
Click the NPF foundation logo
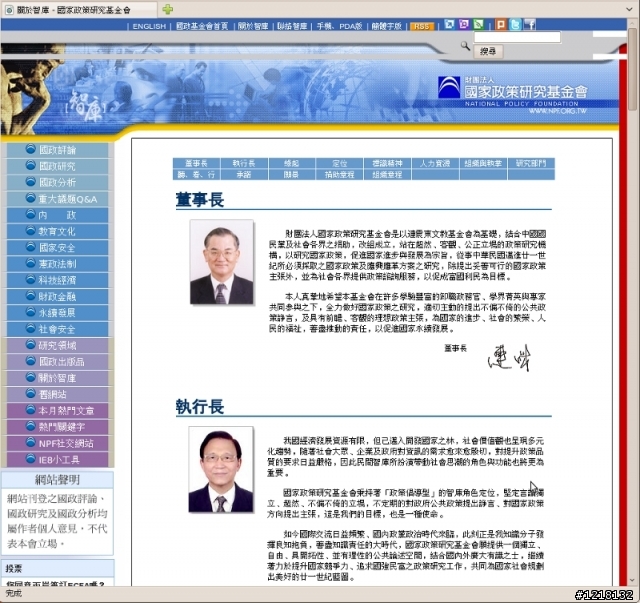click(449, 87)
